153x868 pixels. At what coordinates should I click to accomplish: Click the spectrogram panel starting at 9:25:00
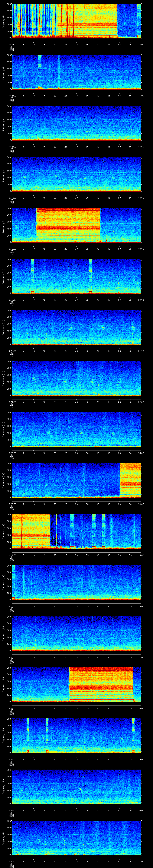click(77, 582)
